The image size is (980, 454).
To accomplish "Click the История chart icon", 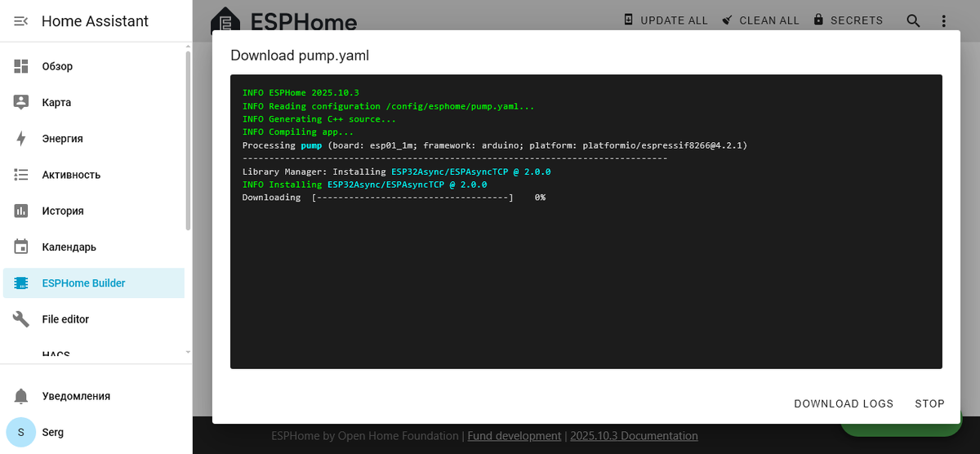I will click(x=21, y=211).
